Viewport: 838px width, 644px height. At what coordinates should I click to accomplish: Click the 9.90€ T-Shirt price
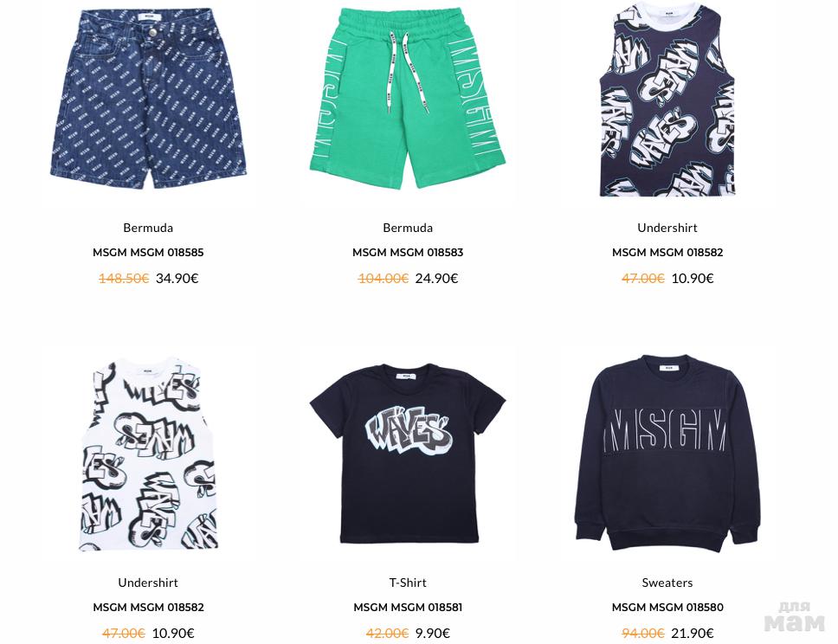click(x=432, y=634)
